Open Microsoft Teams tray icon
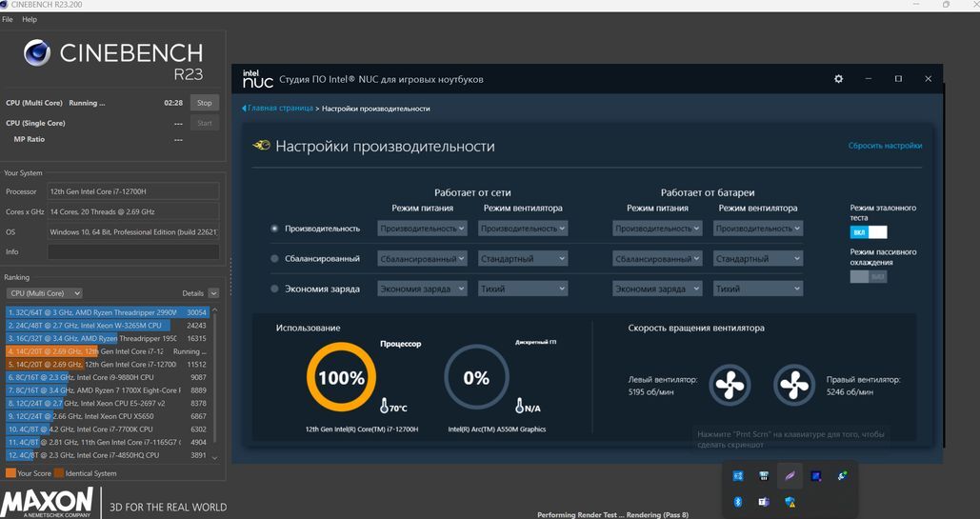The height and width of the screenshot is (519, 980). [764, 502]
